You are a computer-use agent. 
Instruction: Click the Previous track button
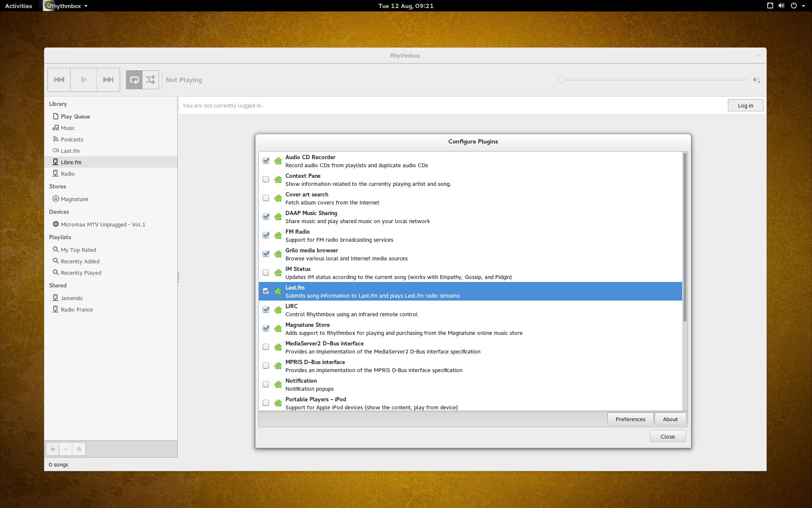(x=59, y=80)
